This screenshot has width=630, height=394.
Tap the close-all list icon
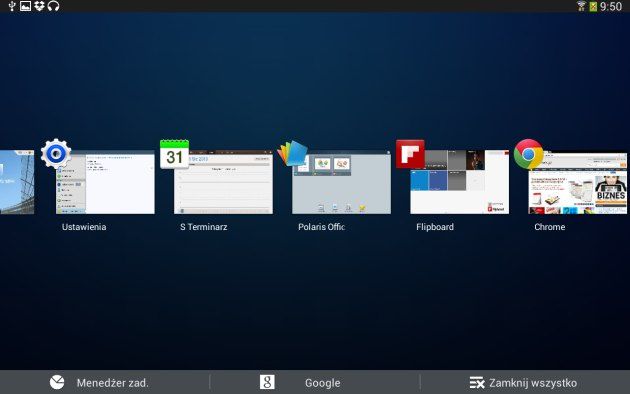click(x=477, y=383)
